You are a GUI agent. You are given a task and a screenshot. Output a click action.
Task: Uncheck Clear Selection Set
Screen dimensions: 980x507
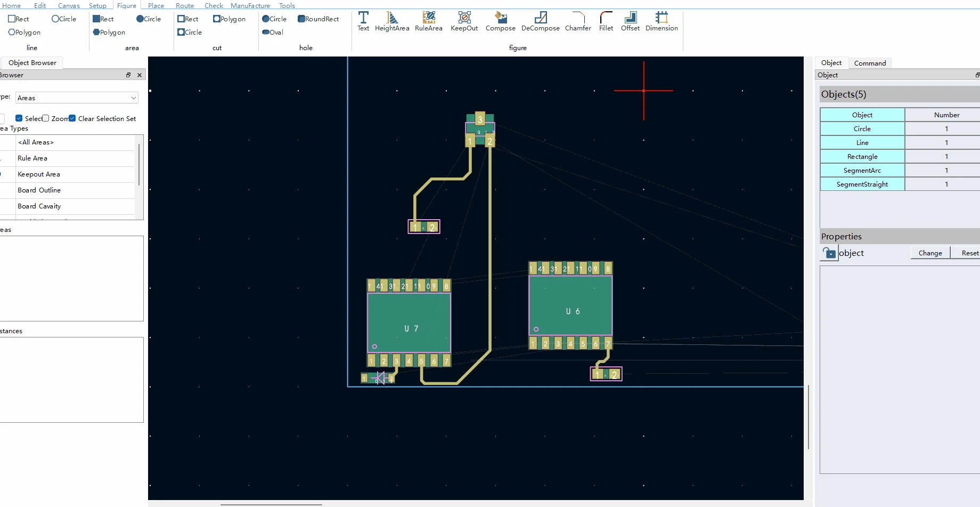coord(72,118)
